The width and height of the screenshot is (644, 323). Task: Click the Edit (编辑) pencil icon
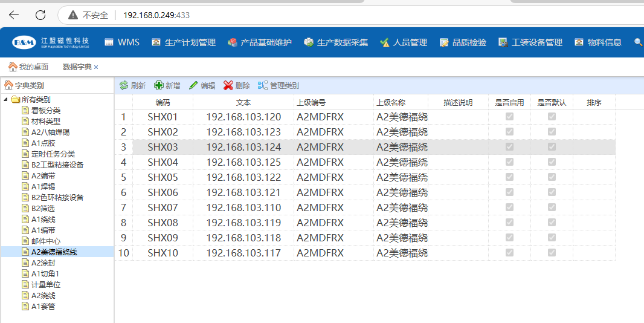[x=193, y=86]
